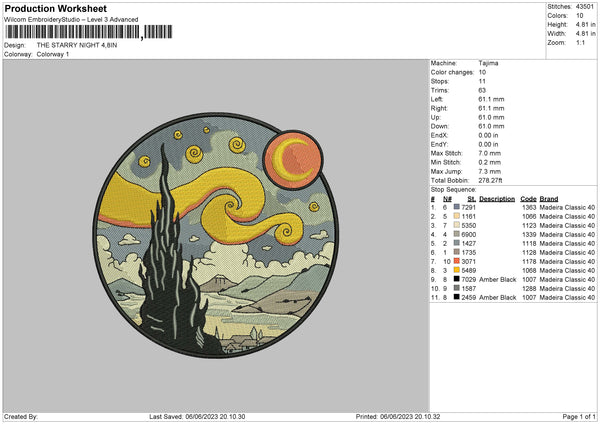Pick the yellow swatch beside 5489

point(457,270)
